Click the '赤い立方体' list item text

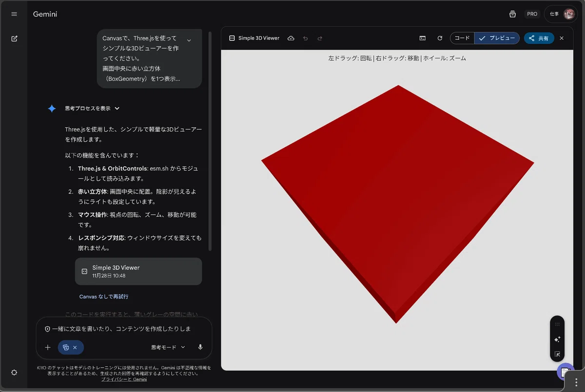point(137,197)
